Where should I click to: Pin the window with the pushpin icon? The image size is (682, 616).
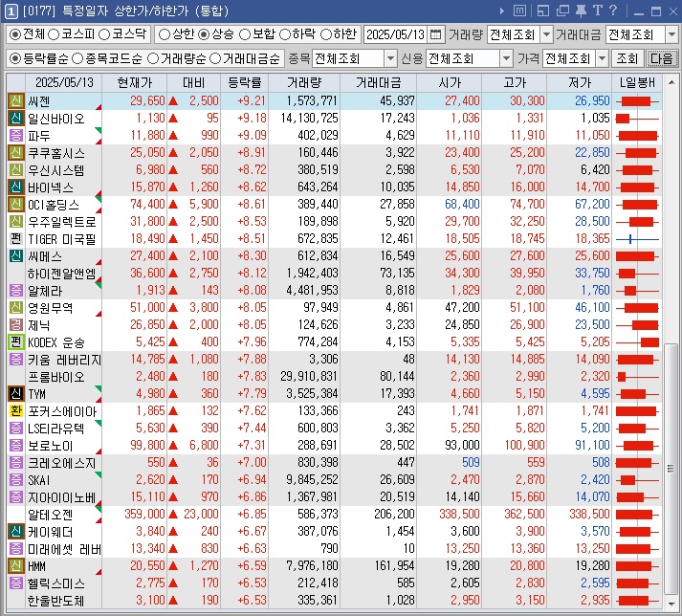pyautogui.click(x=582, y=11)
